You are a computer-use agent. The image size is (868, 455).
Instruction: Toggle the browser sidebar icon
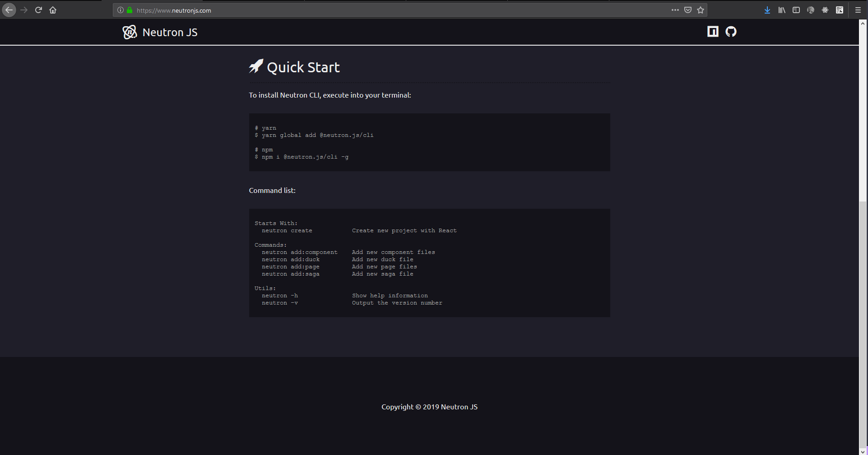coord(796,9)
